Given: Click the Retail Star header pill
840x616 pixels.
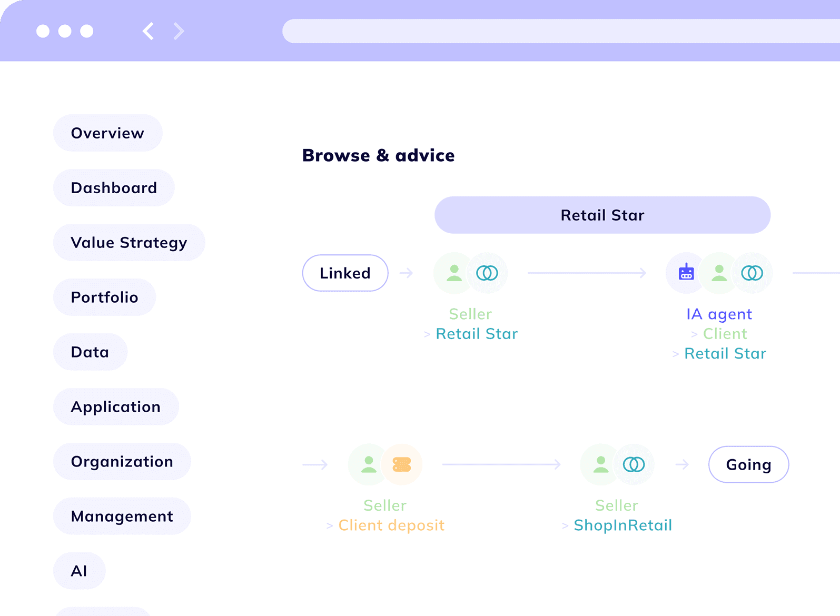Looking at the screenshot, I should pos(602,215).
